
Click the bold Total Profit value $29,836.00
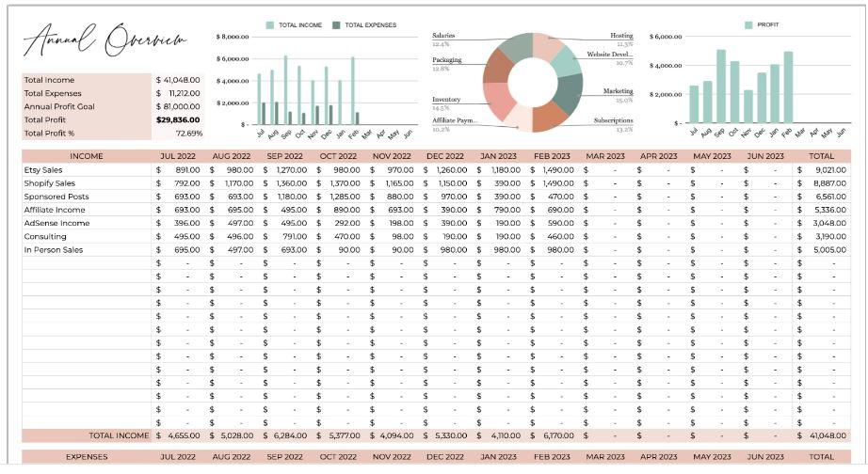[x=178, y=120]
